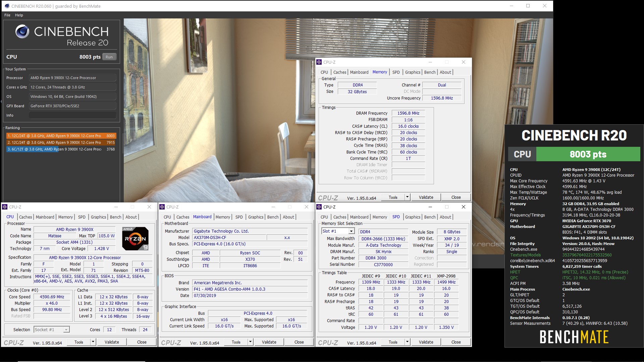Click the CAS# Latency 16.0 clocks value
Viewport: 644px width, 362px height.
[x=408, y=126]
